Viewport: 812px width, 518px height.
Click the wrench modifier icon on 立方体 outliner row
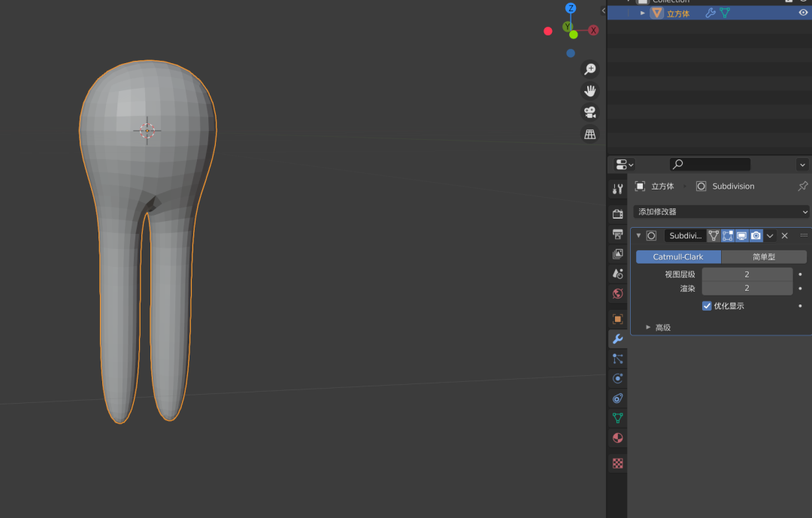710,13
